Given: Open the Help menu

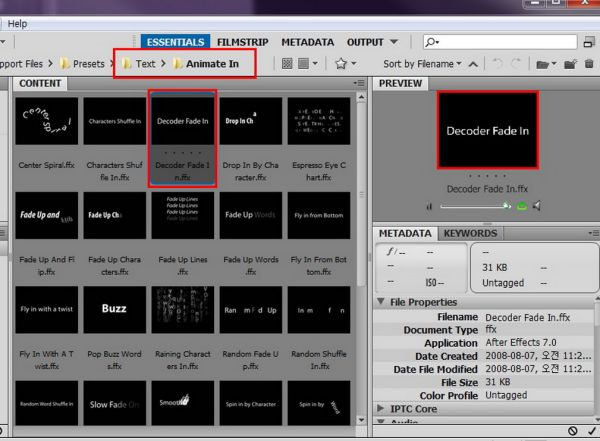Looking at the screenshot, I should [x=17, y=24].
